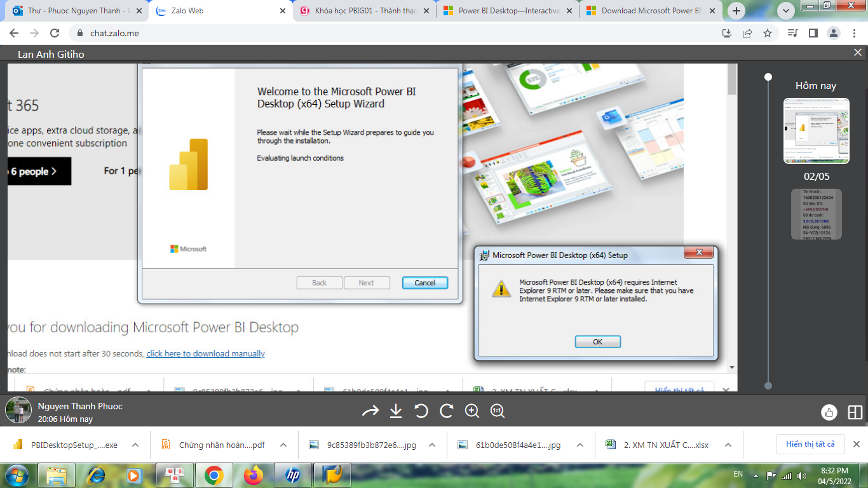The image size is (868, 488).
Task: Download the viewed image in Zalo
Action: coord(396,411)
